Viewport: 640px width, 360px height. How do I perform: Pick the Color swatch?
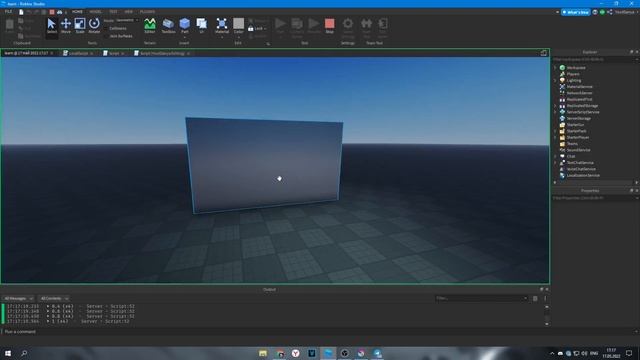click(x=239, y=23)
